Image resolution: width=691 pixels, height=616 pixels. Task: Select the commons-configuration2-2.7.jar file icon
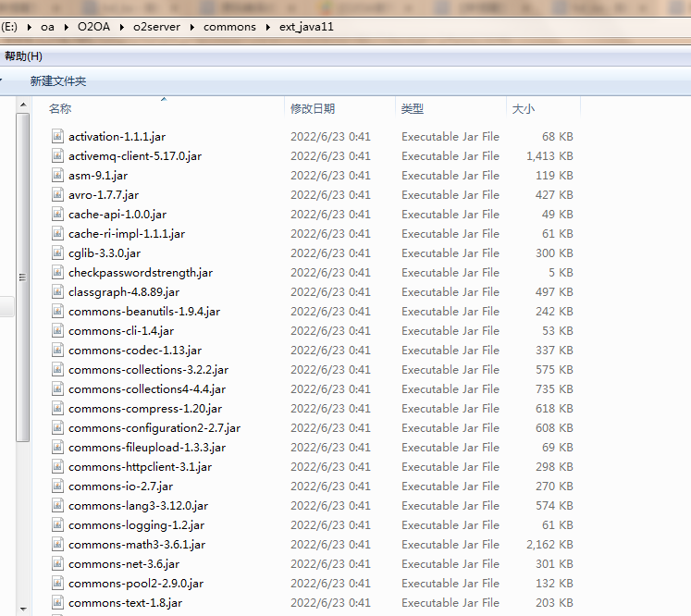[57, 428]
